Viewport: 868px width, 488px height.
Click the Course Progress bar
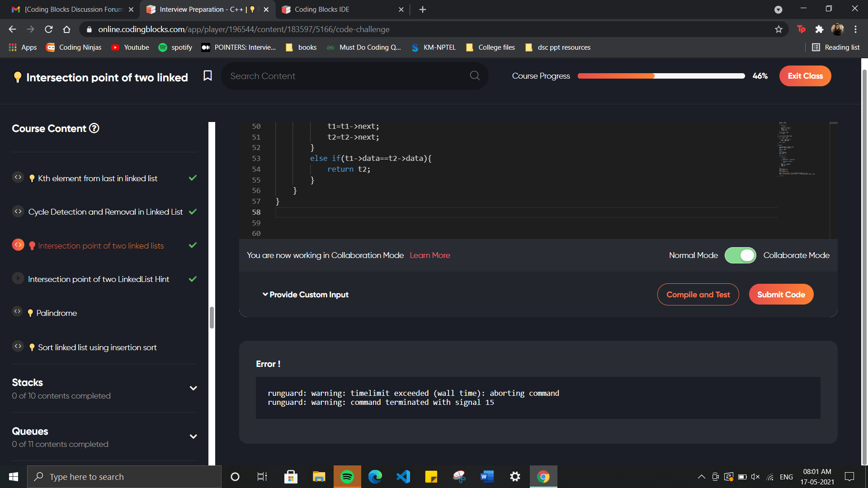coord(661,76)
